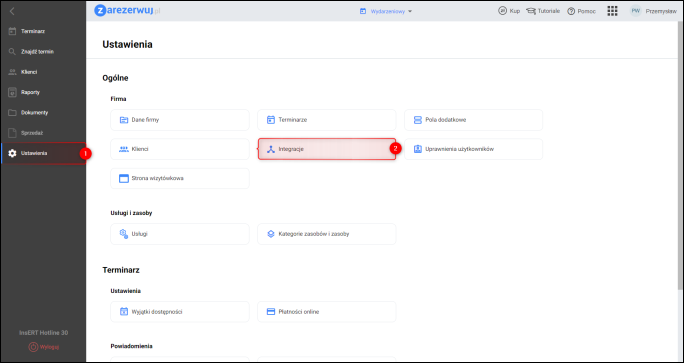Click the Znajdź termin magnifier icon

(13, 51)
